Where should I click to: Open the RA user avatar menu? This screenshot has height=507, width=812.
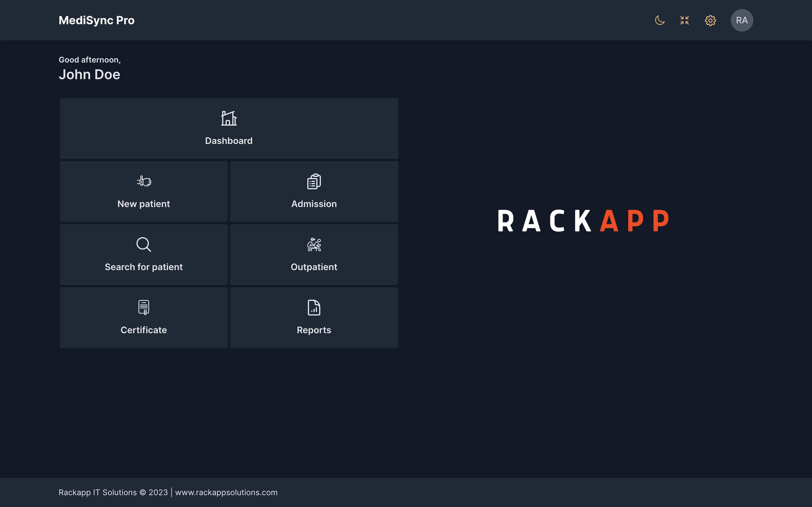pos(742,21)
